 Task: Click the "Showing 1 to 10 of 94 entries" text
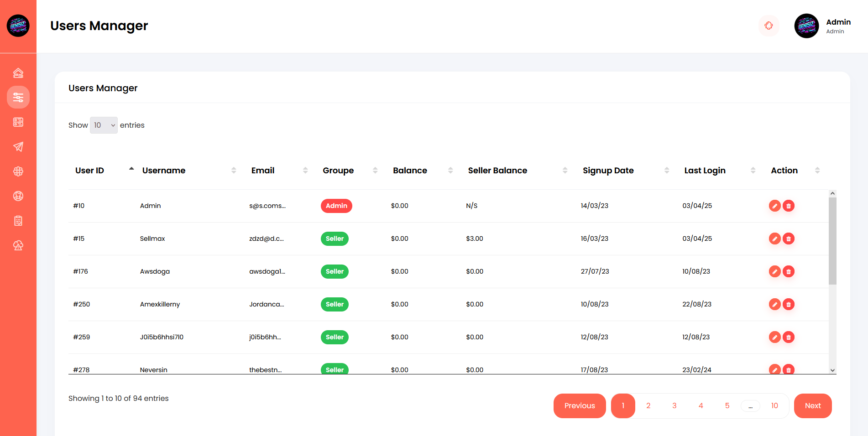118,399
